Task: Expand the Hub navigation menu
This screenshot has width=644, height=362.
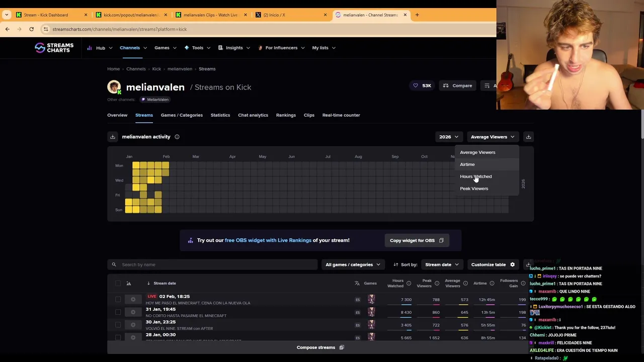Action: click(x=100, y=48)
